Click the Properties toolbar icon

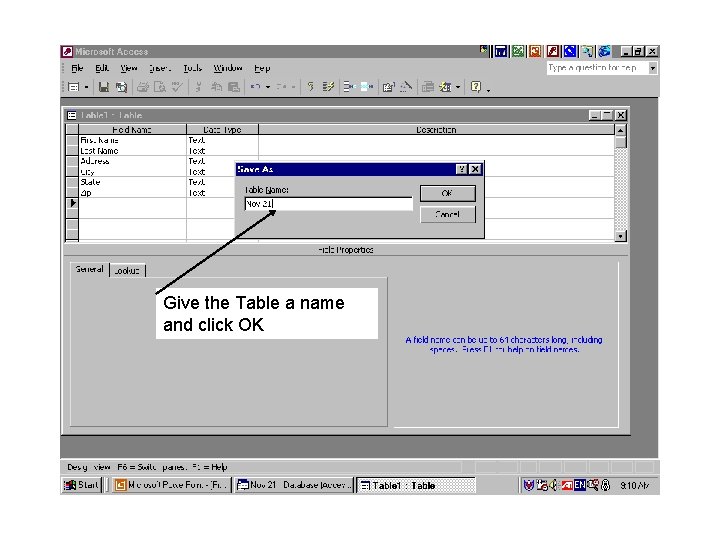[x=388, y=87]
